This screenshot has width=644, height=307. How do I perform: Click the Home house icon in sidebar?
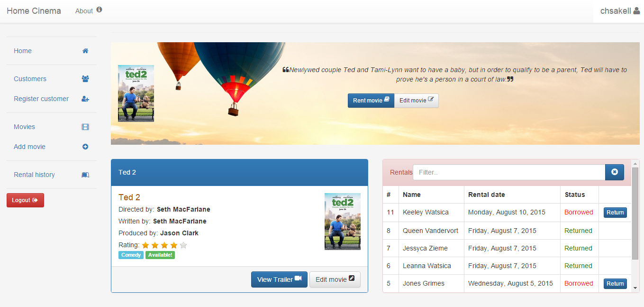[x=85, y=51]
